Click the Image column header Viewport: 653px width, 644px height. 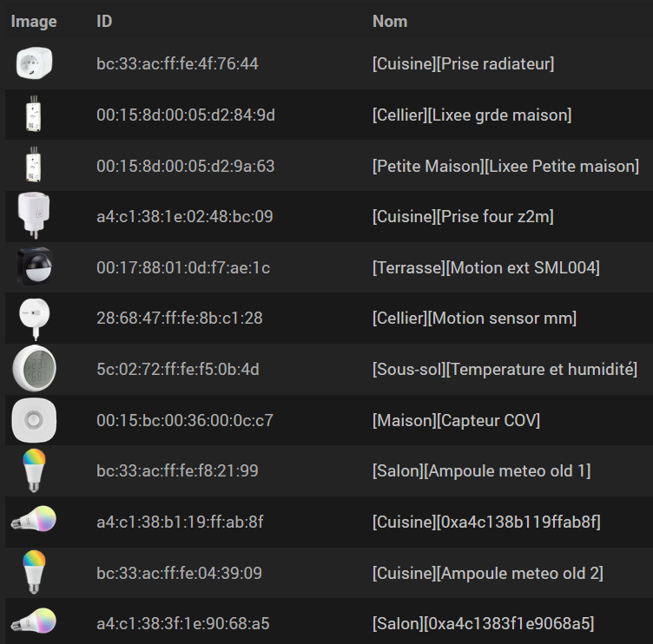point(34,22)
